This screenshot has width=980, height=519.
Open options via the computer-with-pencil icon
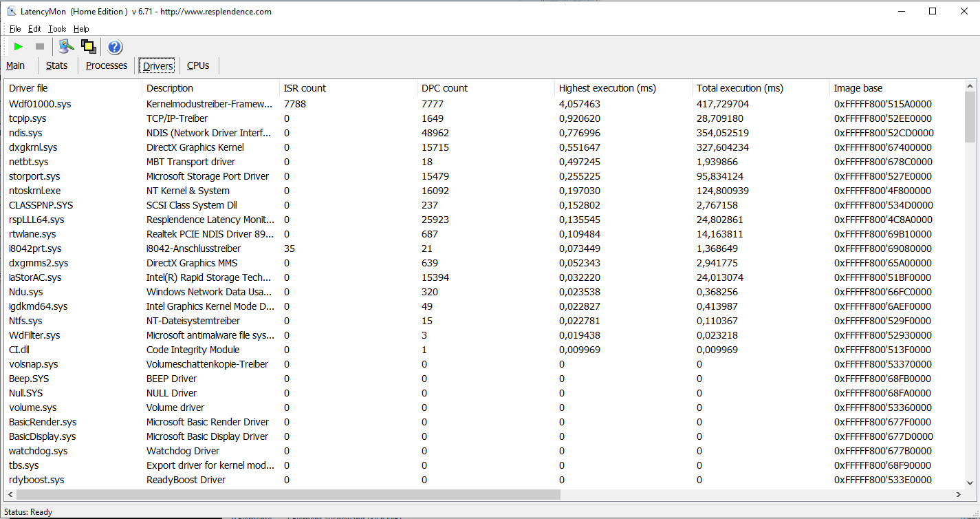tap(66, 47)
